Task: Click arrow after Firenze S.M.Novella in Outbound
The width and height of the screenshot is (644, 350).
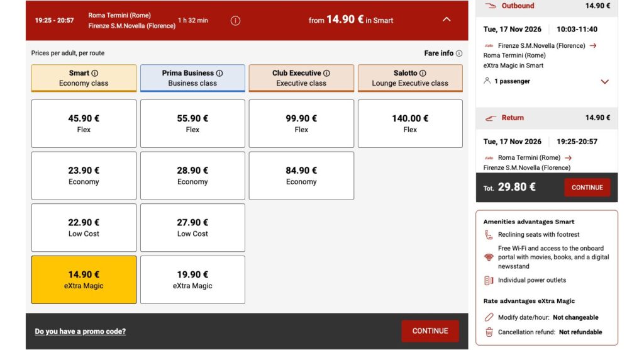Action: [593, 46]
